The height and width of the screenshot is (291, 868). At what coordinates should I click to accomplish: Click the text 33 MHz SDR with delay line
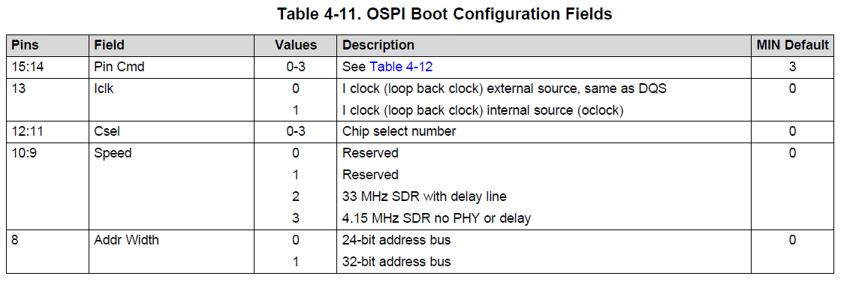pos(424,196)
